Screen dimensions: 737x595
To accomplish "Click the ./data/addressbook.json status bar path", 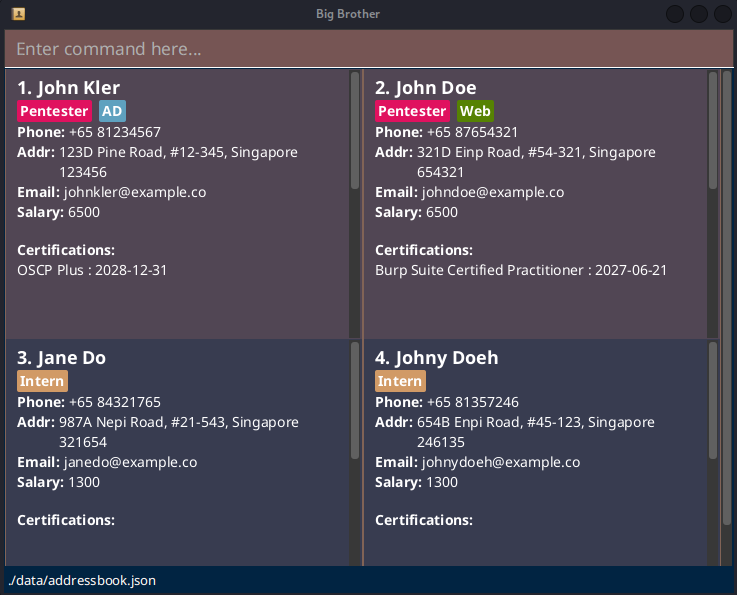I will pyautogui.click(x=82, y=581).
